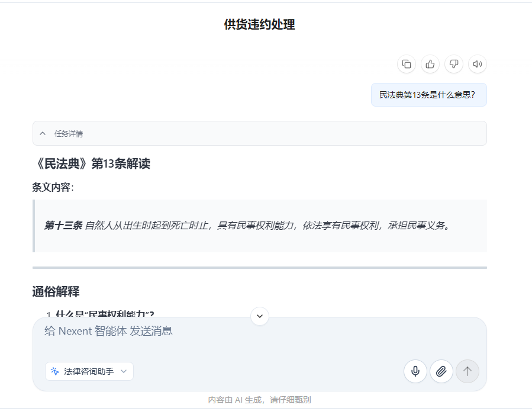Give the response a thumbs down
The image size is (532, 411).
tap(453, 64)
